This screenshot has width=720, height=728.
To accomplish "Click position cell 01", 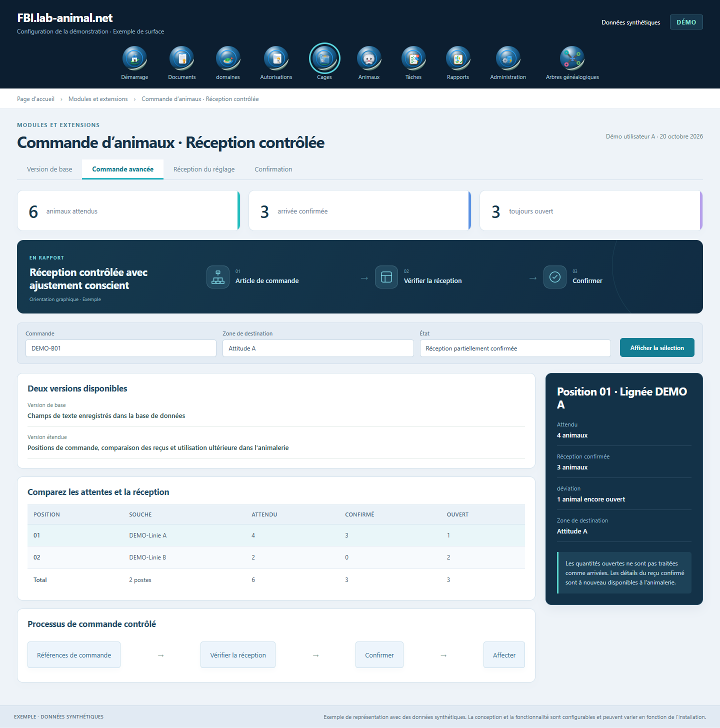I will point(37,535).
